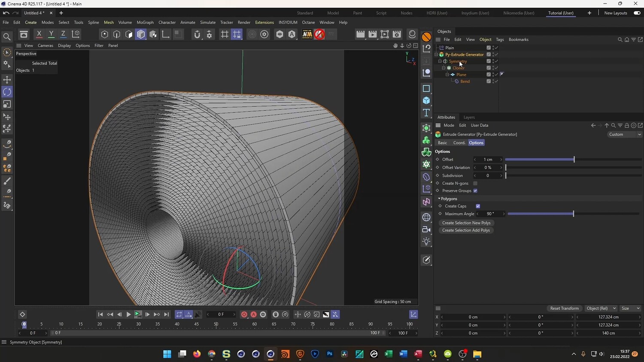
Task: Open the MoGraph menu
Action: (x=145, y=22)
